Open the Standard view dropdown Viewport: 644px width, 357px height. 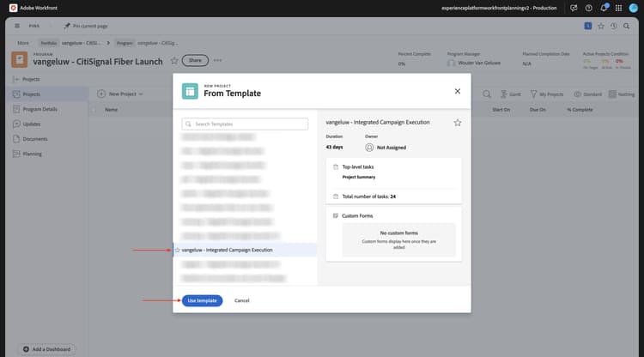(x=587, y=94)
